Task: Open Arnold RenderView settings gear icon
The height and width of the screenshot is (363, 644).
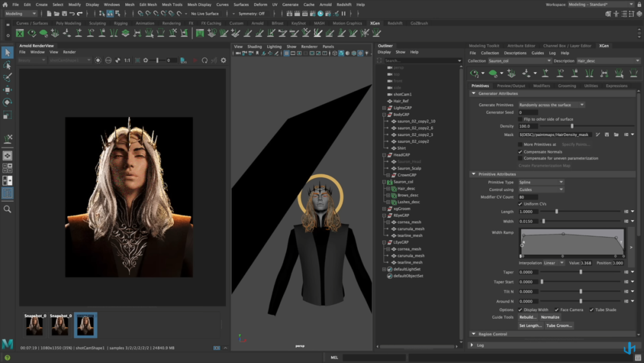Action: (x=224, y=60)
